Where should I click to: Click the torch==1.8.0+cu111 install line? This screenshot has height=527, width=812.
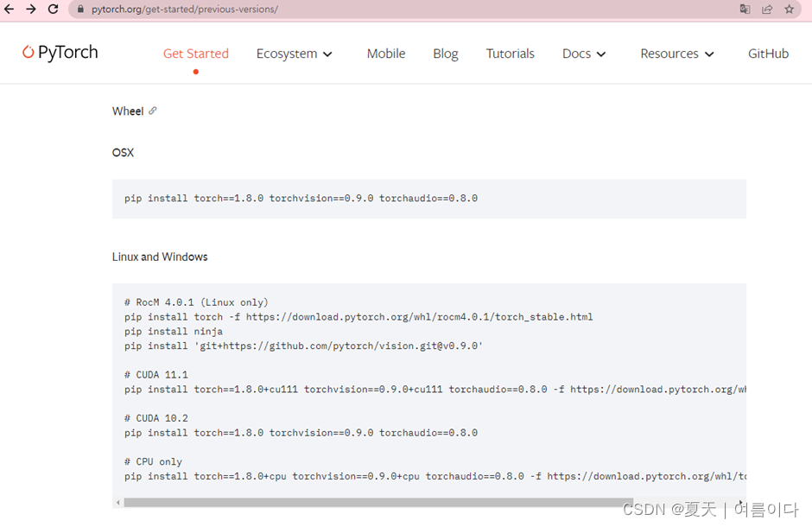435,390
